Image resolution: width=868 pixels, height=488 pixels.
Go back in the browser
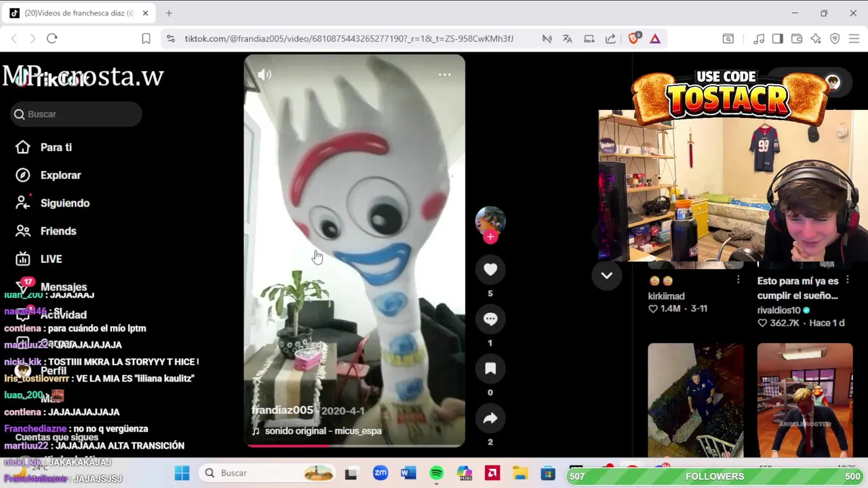point(14,39)
